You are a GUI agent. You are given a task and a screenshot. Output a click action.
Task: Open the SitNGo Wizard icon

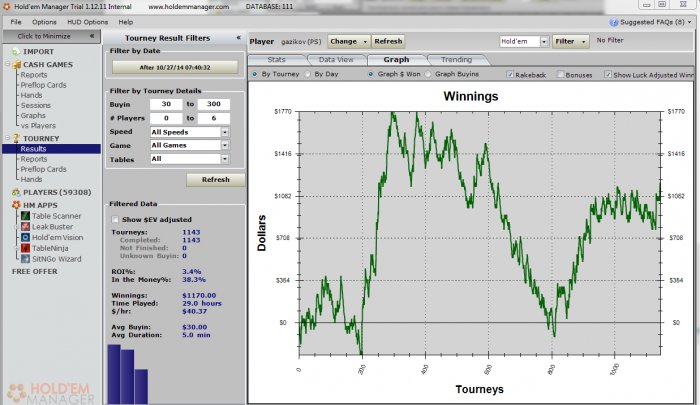click(25, 259)
